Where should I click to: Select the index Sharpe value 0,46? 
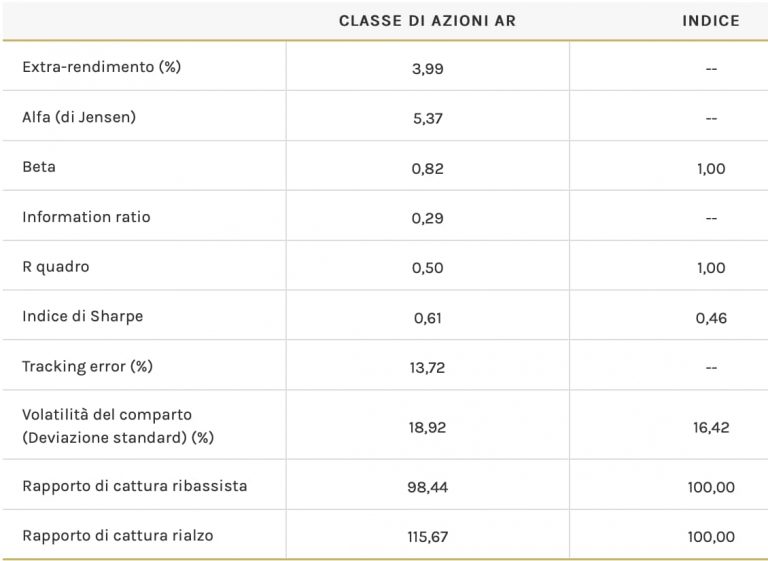711,318
